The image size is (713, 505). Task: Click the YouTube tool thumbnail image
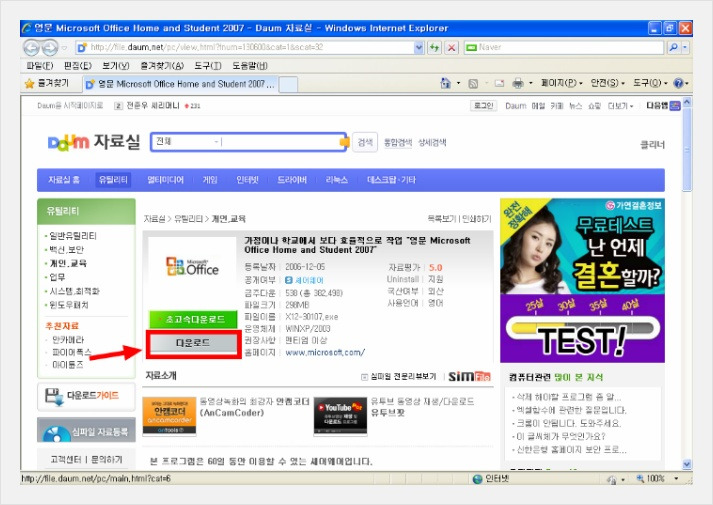pos(340,415)
